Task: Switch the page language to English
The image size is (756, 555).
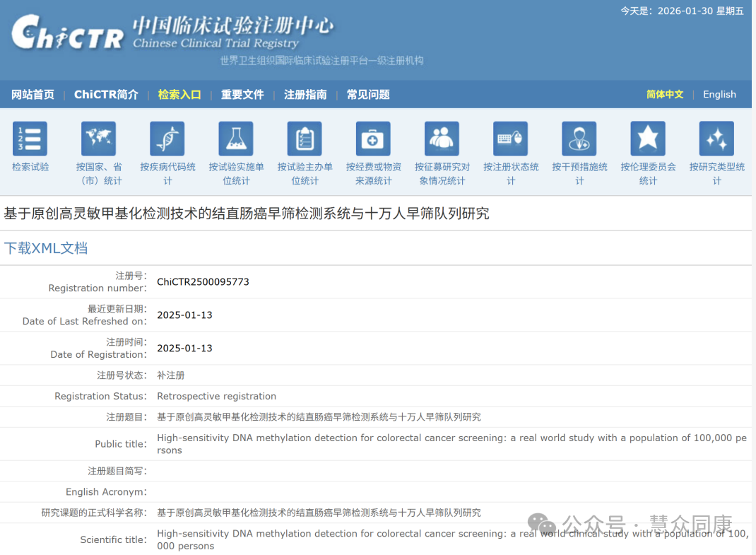Action: click(x=719, y=94)
